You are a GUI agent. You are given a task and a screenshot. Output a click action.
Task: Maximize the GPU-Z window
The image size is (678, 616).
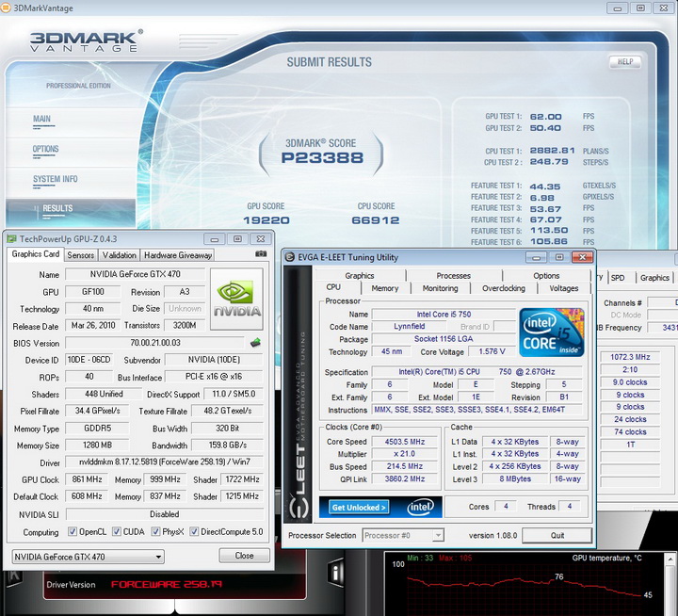237,239
